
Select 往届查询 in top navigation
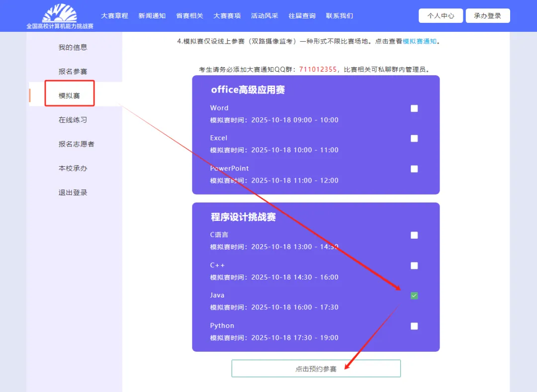(x=302, y=16)
